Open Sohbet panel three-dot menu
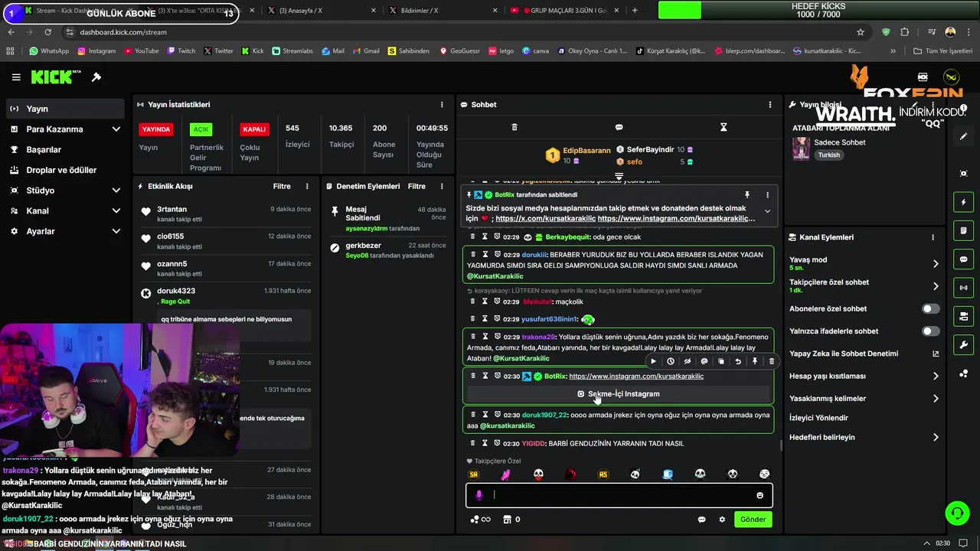This screenshot has width=980, height=551. point(770,105)
